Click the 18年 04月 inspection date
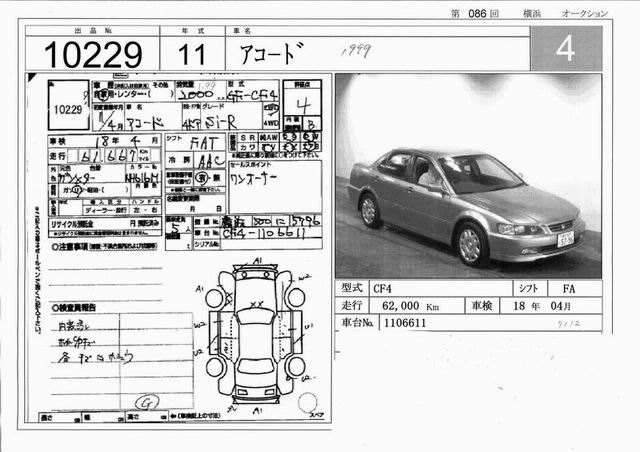Screen dimensions: 640x452 pos(542,306)
